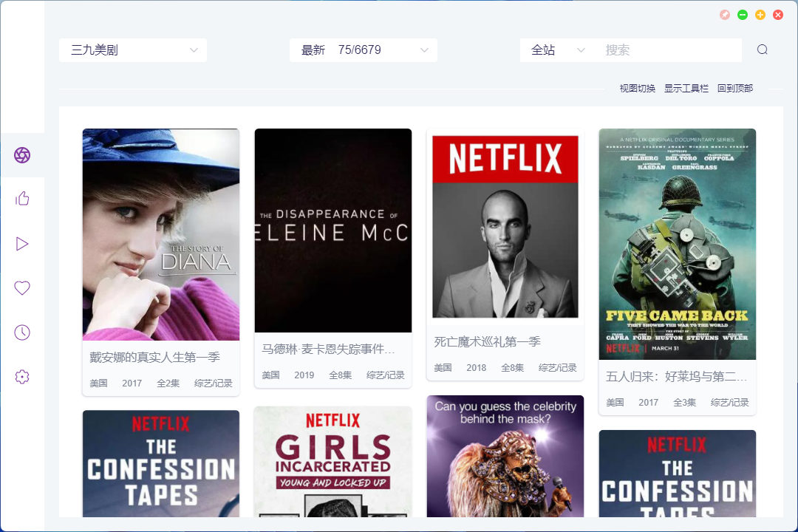Viewport: 798px width, 532px height.
Task: Click 综艺/记录 tag on the 五人归来 card
Action: click(730, 403)
